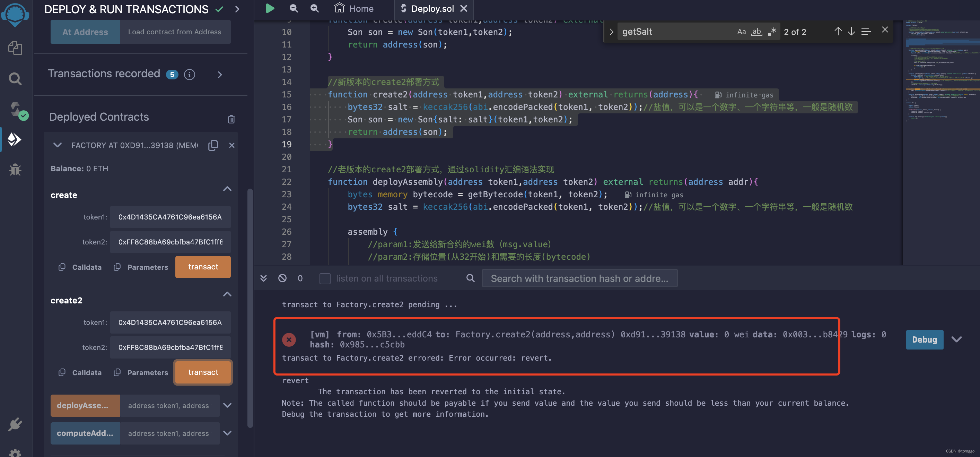Viewport: 980px width, 457px height.
Task: Expand deployAssembly parameter inputs
Action: click(x=227, y=406)
